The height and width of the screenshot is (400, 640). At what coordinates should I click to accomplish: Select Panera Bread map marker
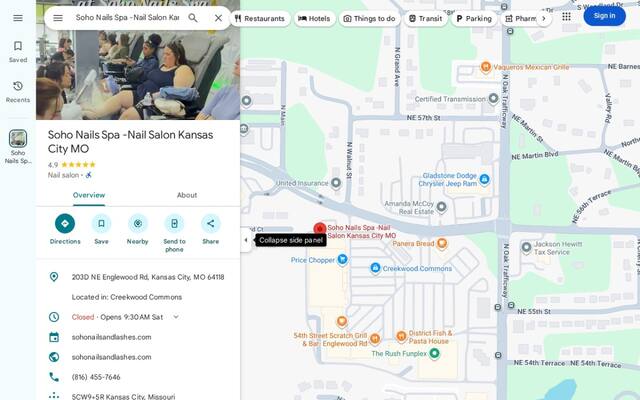442,244
